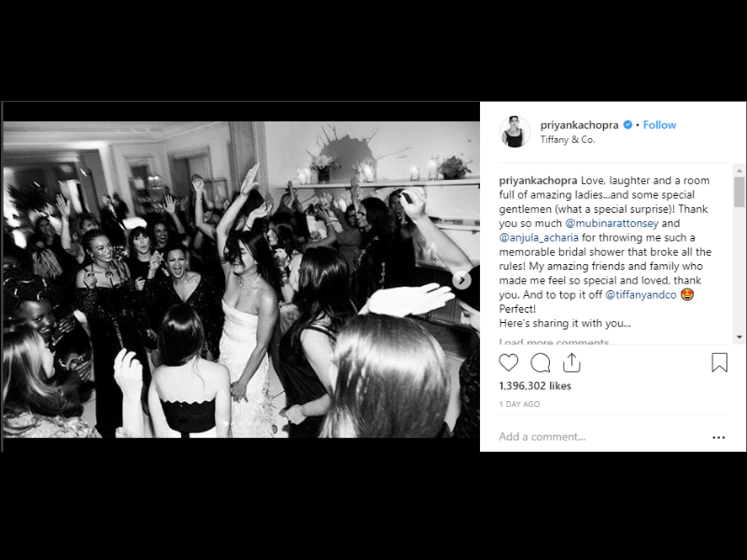Viewport: 747px width, 560px height.
Task: Open the @anjula_acharia profile mention
Action: click(x=539, y=238)
